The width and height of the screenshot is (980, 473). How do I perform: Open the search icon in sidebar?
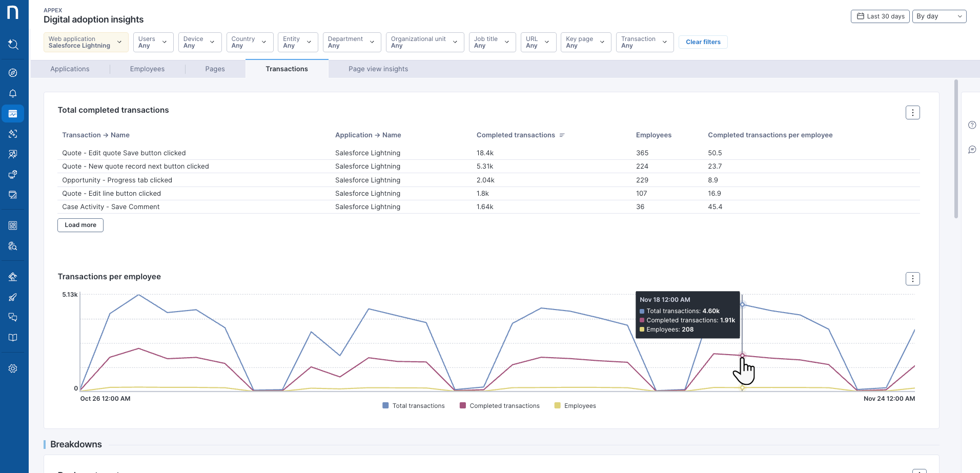tap(13, 45)
